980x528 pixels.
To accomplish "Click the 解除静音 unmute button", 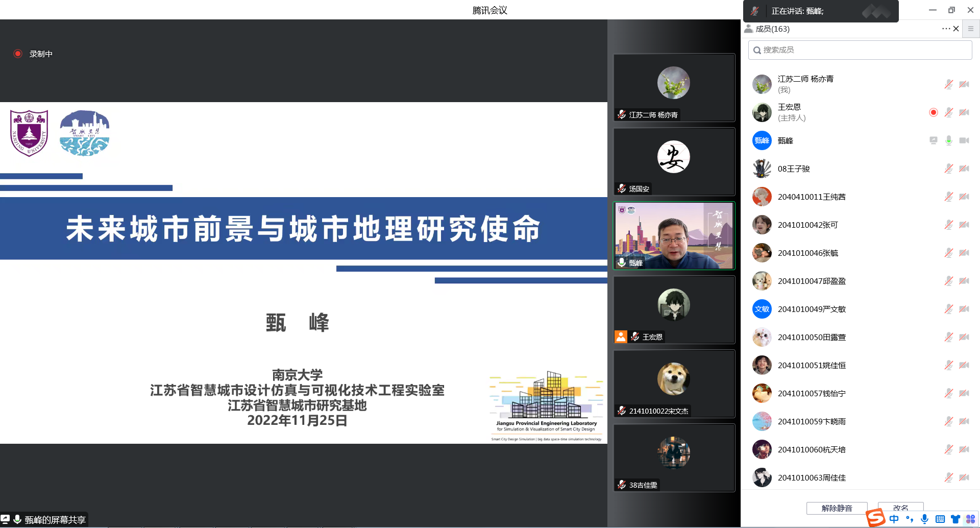I will 837,508.
